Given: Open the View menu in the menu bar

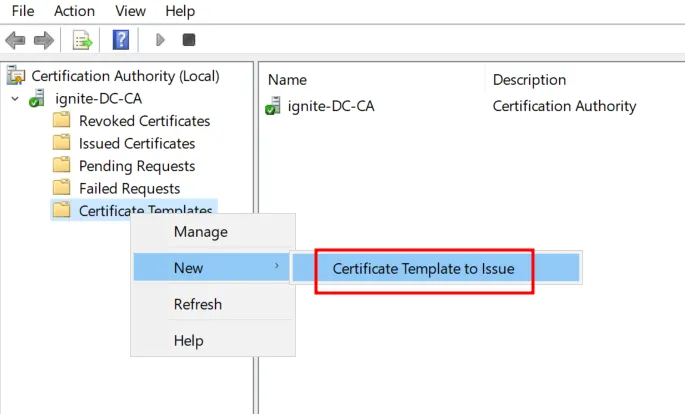Looking at the screenshot, I should click(130, 11).
